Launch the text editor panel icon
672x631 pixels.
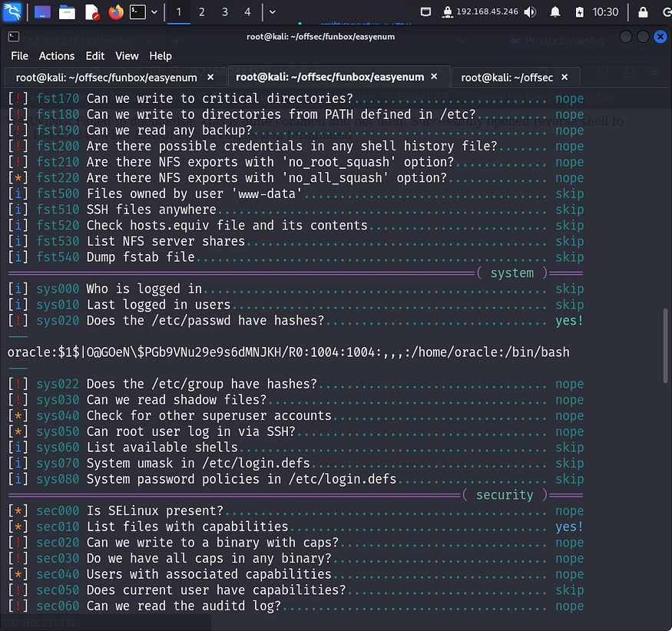pos(91,12)
